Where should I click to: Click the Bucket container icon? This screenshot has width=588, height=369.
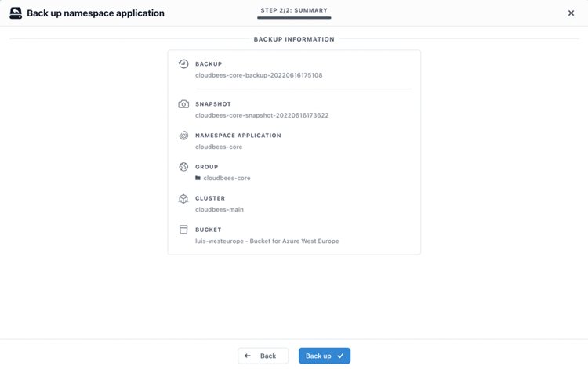(183, 230)
